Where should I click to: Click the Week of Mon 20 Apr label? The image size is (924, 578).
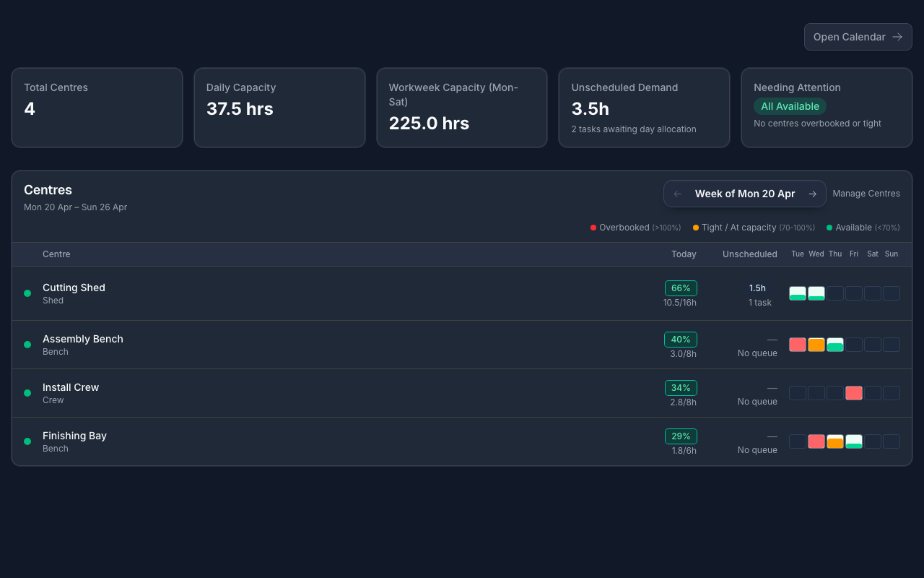(744, 194)
